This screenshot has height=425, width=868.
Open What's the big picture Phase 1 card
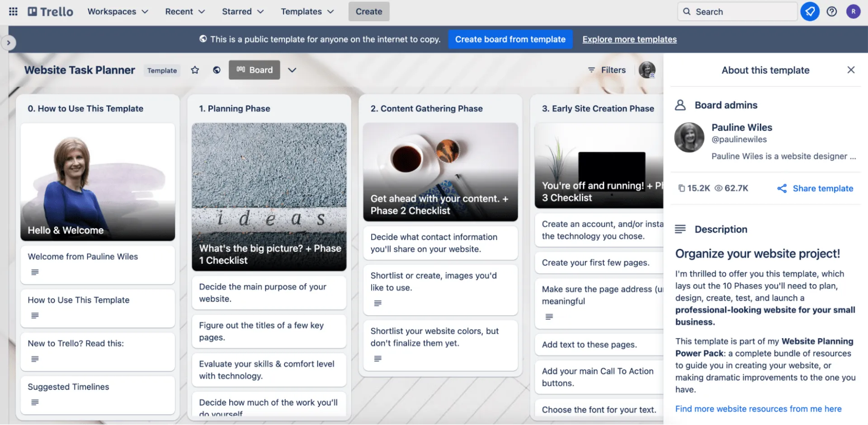(269, 197)
